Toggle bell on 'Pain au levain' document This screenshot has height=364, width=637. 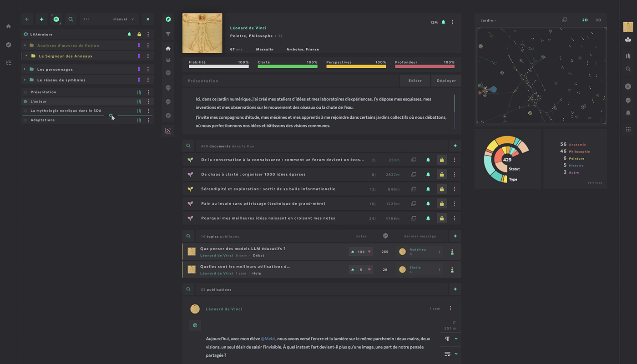pos(428,203)
